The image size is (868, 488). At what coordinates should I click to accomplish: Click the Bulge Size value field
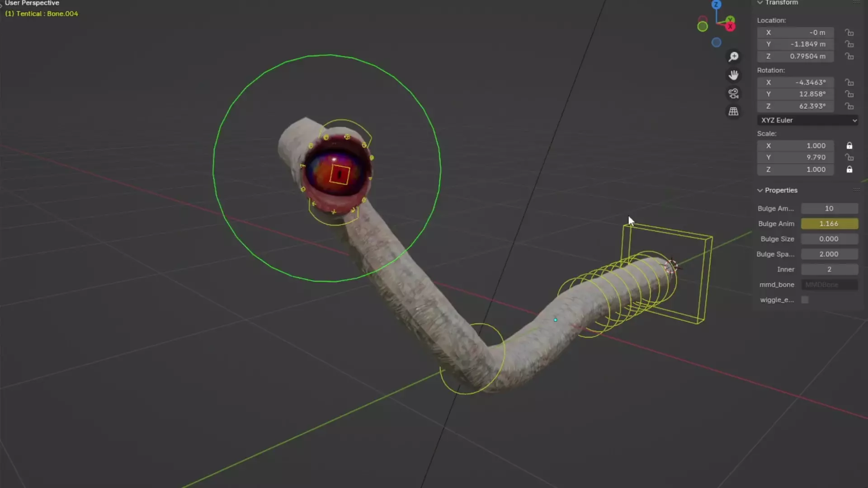click(x=829, y=239)
